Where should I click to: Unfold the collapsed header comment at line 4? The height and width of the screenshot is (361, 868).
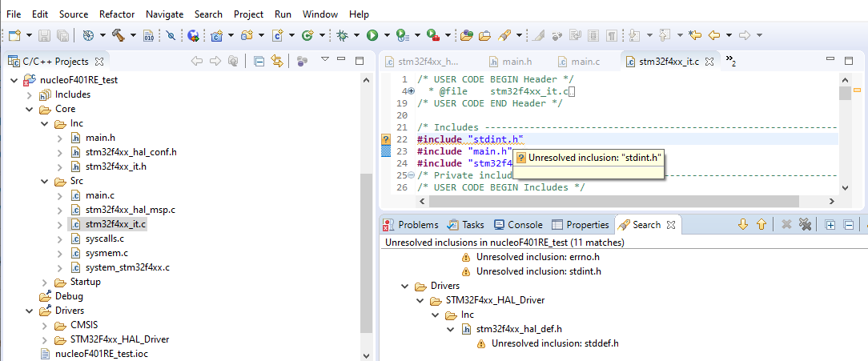click(411, 91)
